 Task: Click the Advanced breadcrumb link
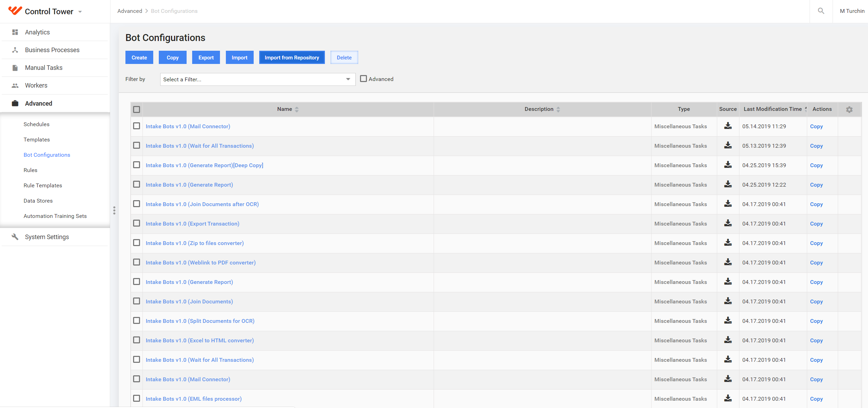point(130,11)
